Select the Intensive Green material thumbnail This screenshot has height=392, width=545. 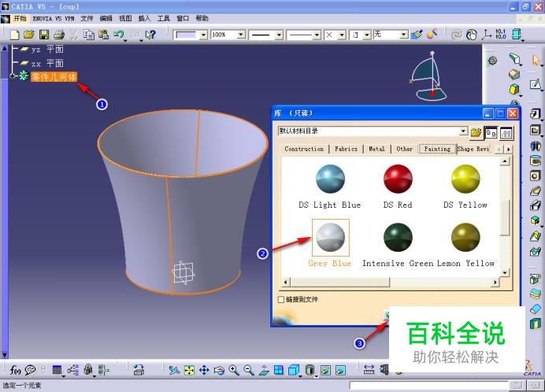tap(398, 238)
